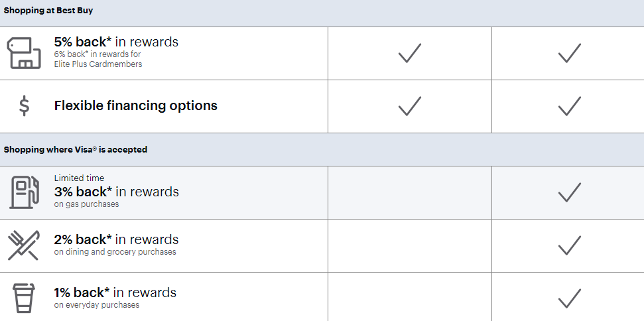Screen dimensions: 644x321
Task: Click the gas pump icon
Action: tap(25, 192)
